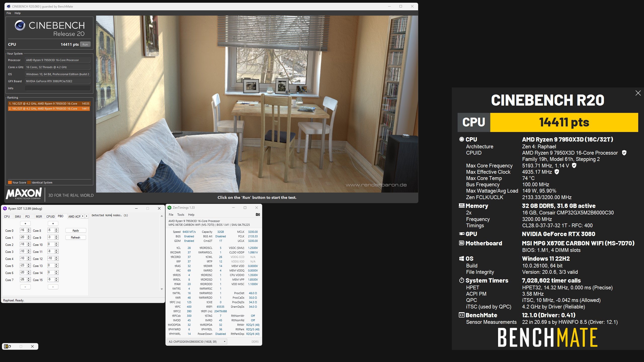
Task: Select second ranking entry scoring 14411
Action: tap(49, 109)
